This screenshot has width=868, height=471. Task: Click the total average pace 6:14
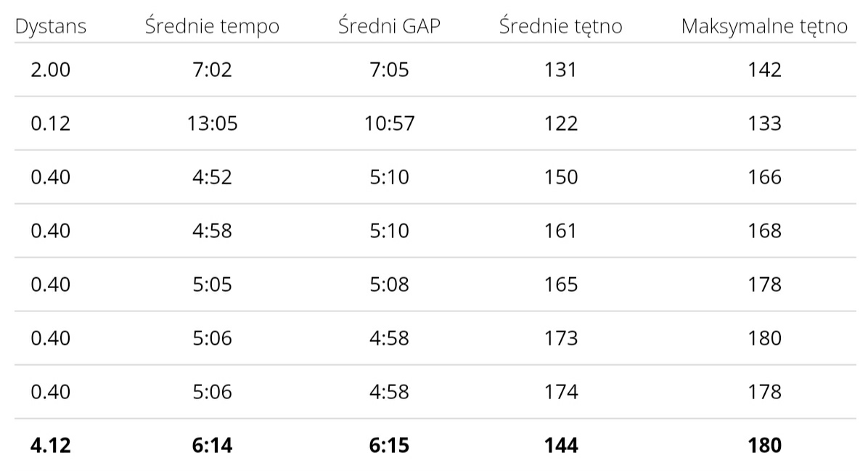point(212,446)
